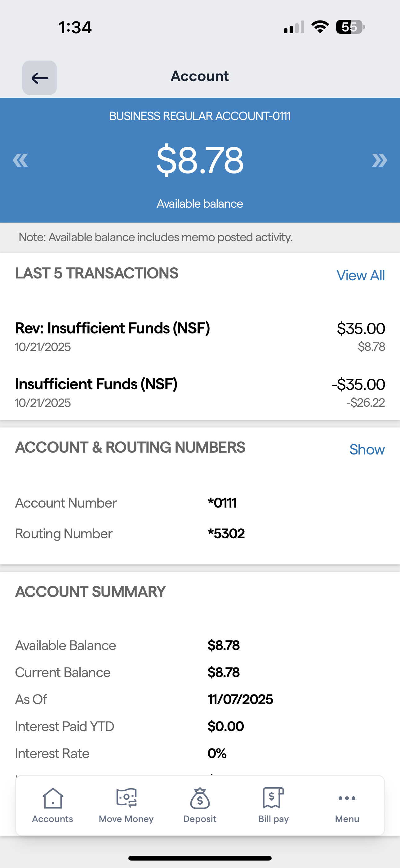Image resolution: width=400 pixels, height=868 pixels.
Task: Show account and routing numbers
Action: tap(367, 450)
